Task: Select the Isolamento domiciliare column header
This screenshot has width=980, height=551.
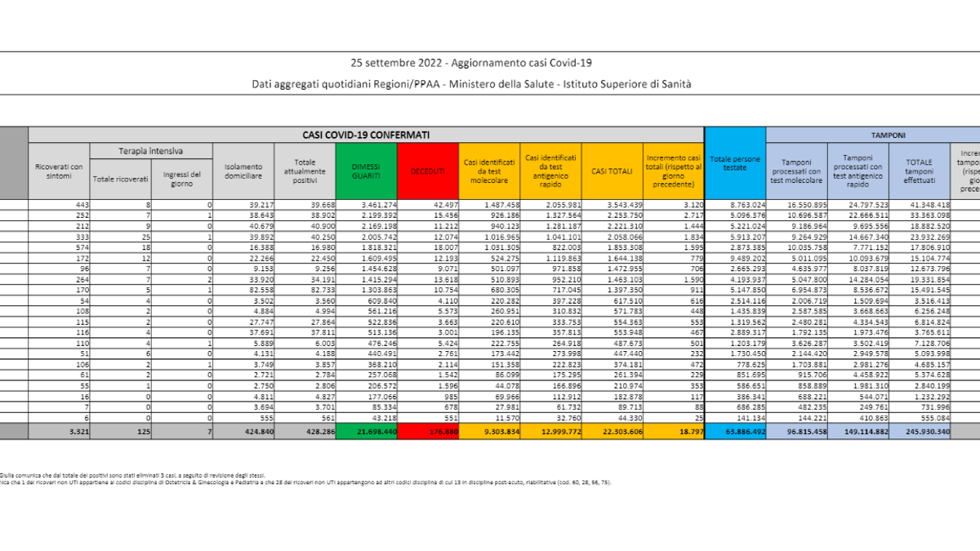Action: click(243, 171)
